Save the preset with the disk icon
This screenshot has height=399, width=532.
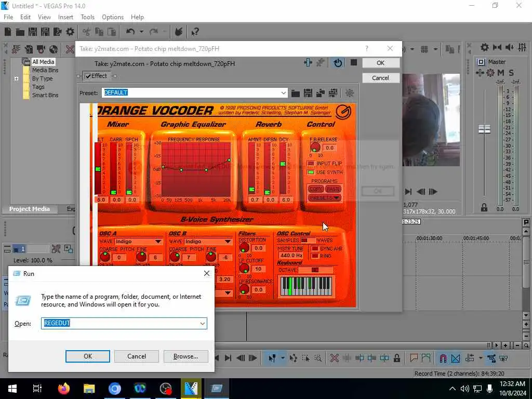[x=308, y=93]
